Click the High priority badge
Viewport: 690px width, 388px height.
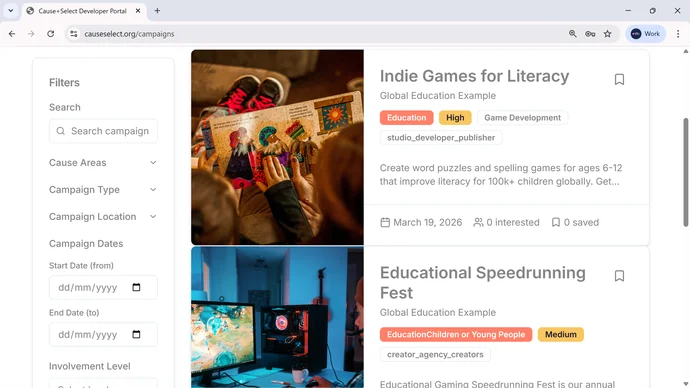pyautogui.click(x=455, y=117)
